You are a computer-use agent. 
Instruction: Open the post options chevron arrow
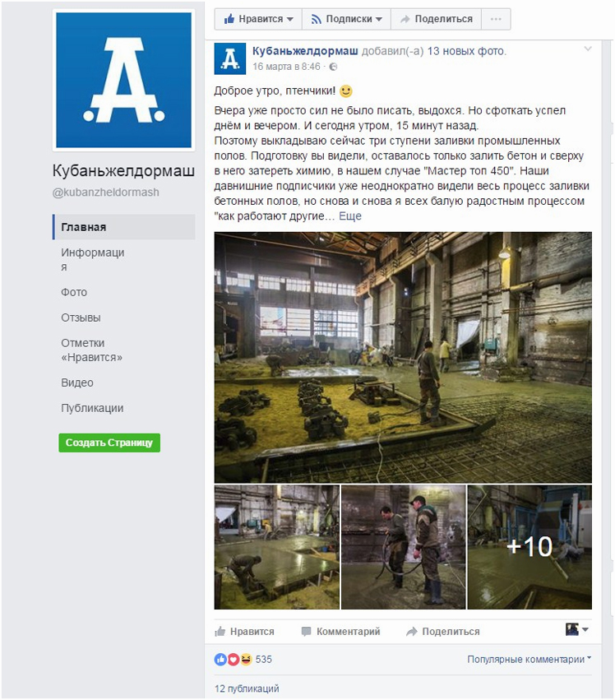pyautogui.click(x=588, y=49)
